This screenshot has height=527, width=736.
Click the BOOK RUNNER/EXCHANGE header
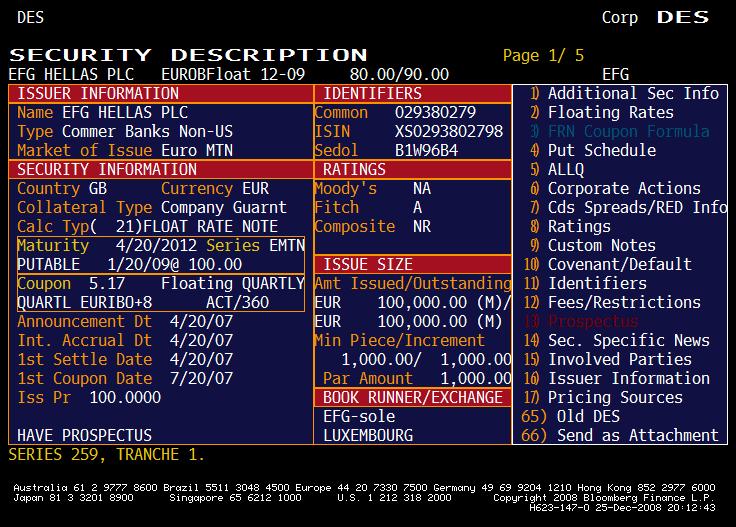[x=413, y=397]
